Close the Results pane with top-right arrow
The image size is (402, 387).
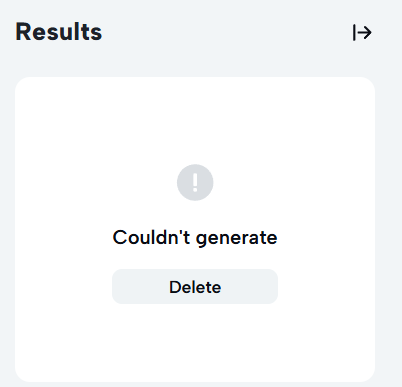[x=362, y=33]
